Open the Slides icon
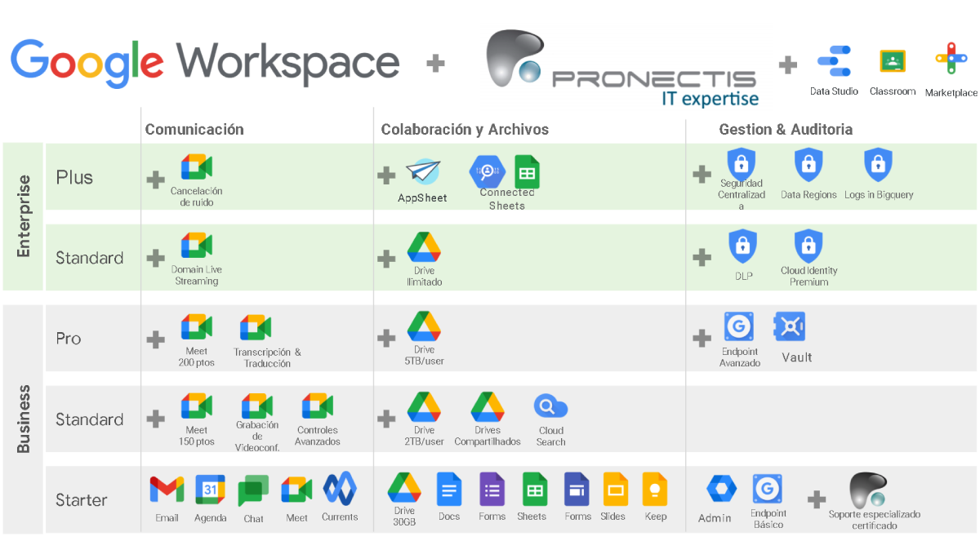The height and width of the screenshot is (541, 980). point(615,489)
